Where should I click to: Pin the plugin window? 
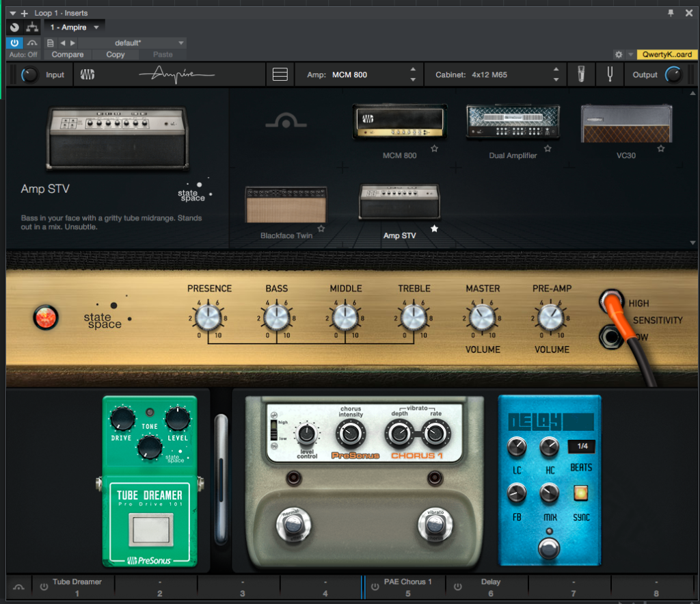click(671, 13)
